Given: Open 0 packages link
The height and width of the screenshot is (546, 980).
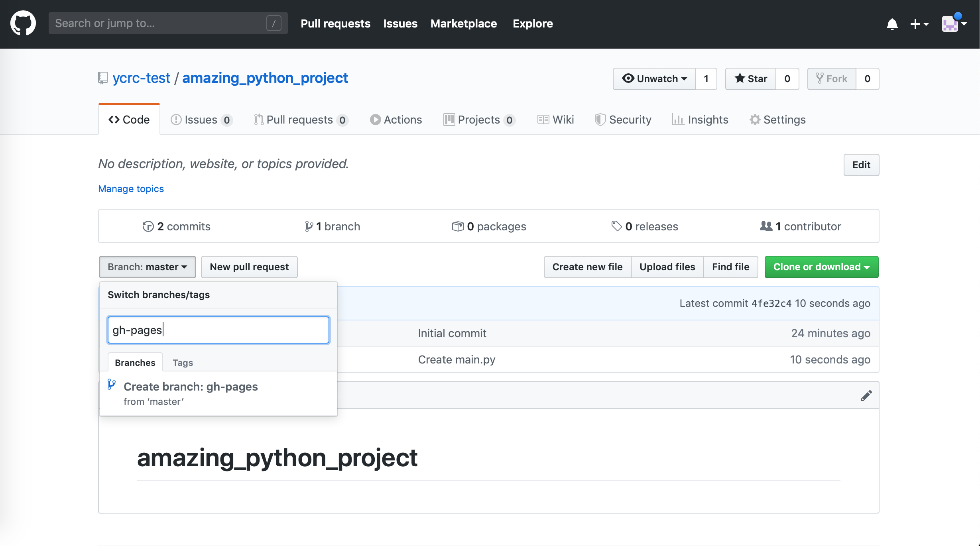Looking at the screenshot, I should [489, 226].
